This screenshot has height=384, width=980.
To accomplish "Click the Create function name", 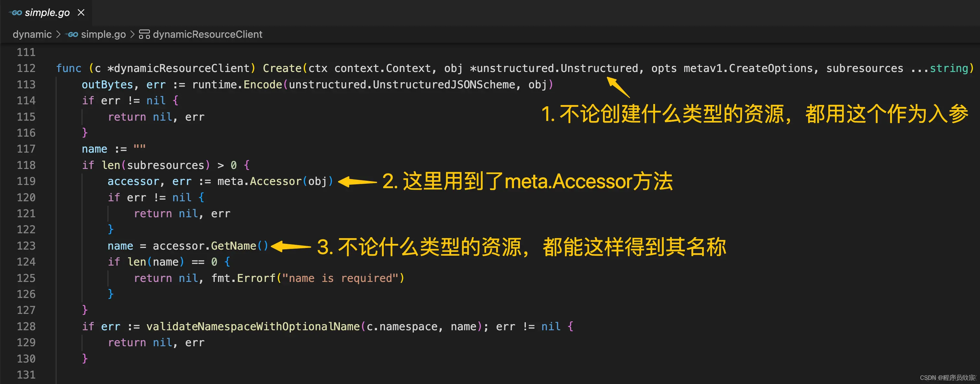I will (282, 68).
